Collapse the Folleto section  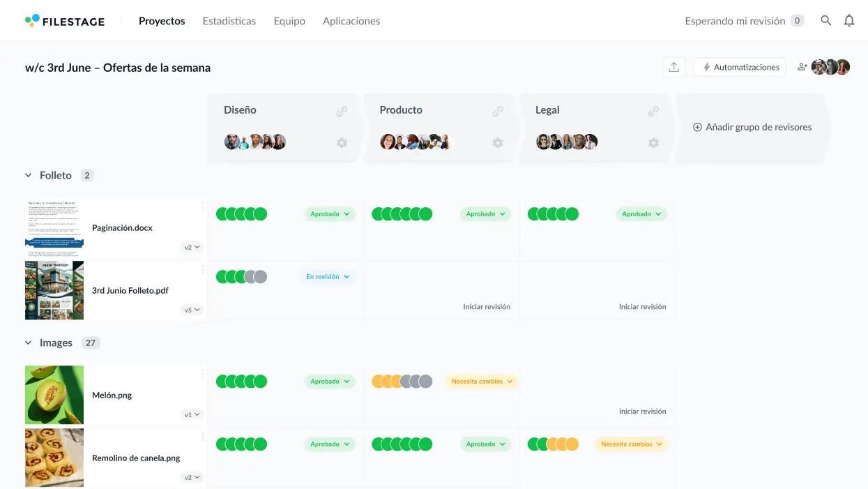tap(29, 176)
